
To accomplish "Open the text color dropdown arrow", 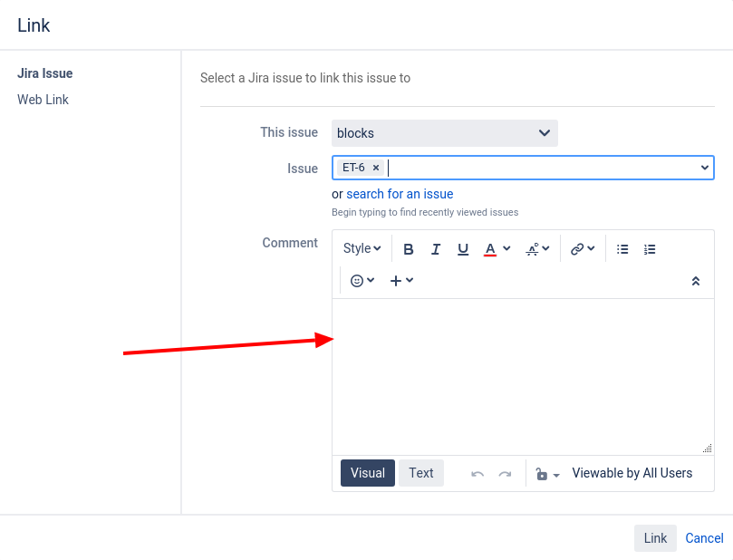I will [506, 248].
